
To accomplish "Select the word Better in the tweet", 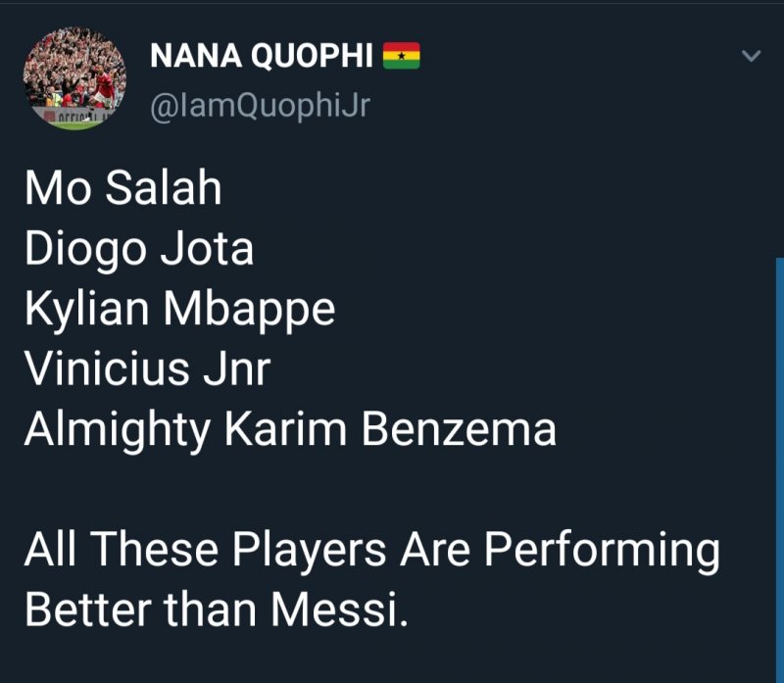I will (88, 610).
